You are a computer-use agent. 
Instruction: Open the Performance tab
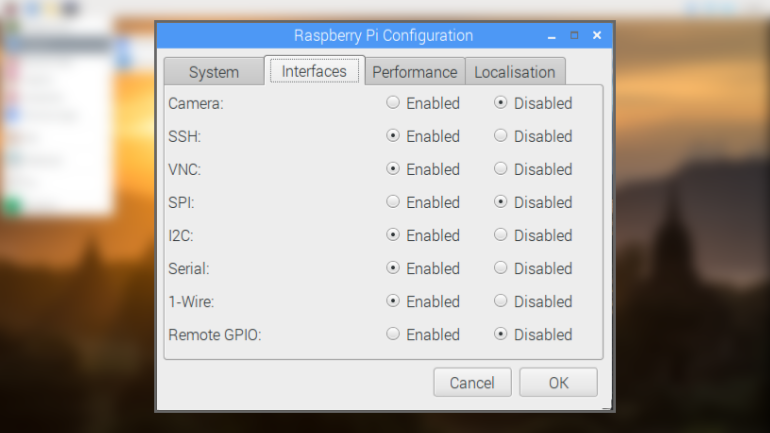[x=415, y=72]
